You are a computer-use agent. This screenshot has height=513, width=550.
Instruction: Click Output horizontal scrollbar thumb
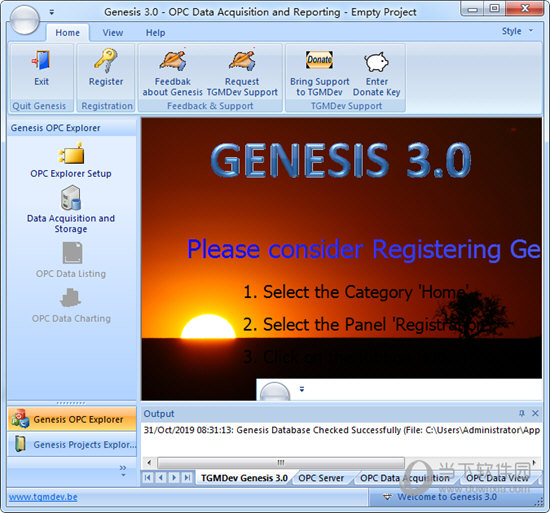point(281,463)
